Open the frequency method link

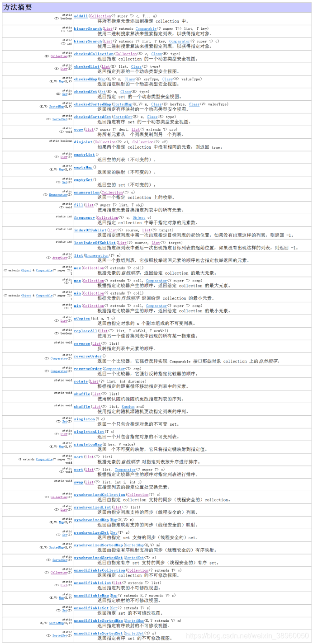pos(84,217)
